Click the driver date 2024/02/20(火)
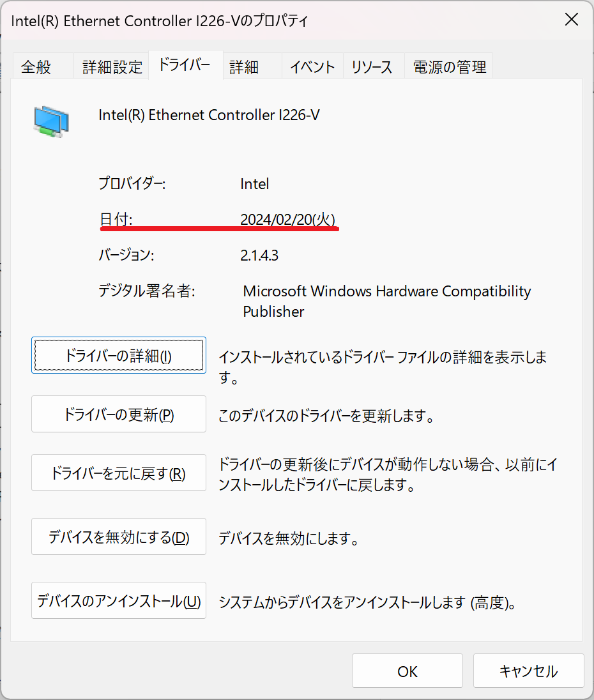594x700 pixels. tap(288, 219)
